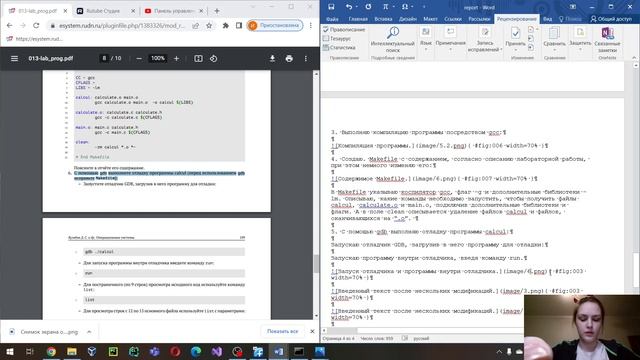Switch to the Вид ribbon tab

tap(547, 19)
